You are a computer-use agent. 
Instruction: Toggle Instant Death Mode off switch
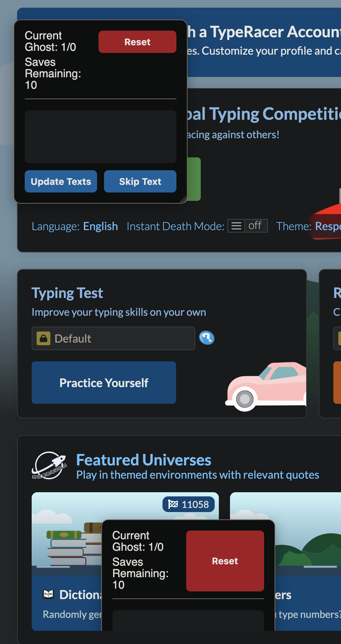pyautogui.click(x=248, y=226)
